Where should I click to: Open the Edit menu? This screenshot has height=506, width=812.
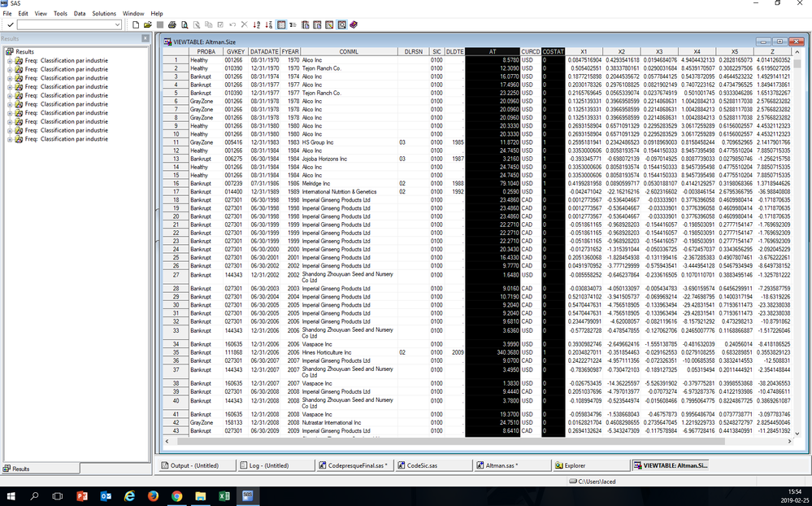click(24, 14)
